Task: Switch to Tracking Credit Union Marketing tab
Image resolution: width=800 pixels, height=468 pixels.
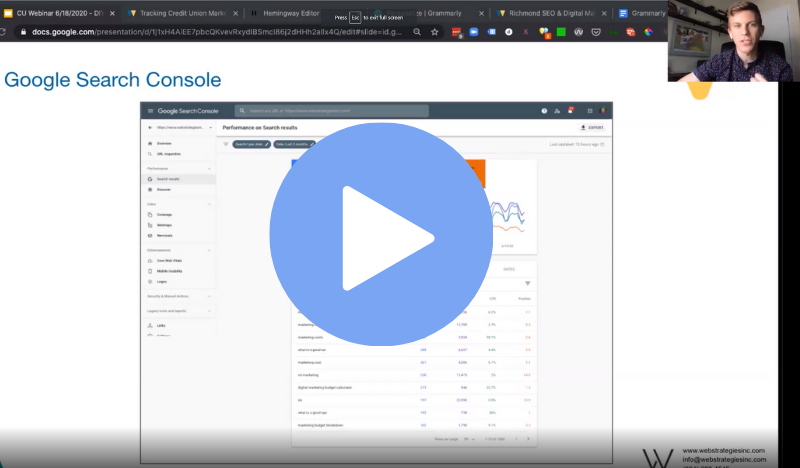Action: tap(183, 13)
